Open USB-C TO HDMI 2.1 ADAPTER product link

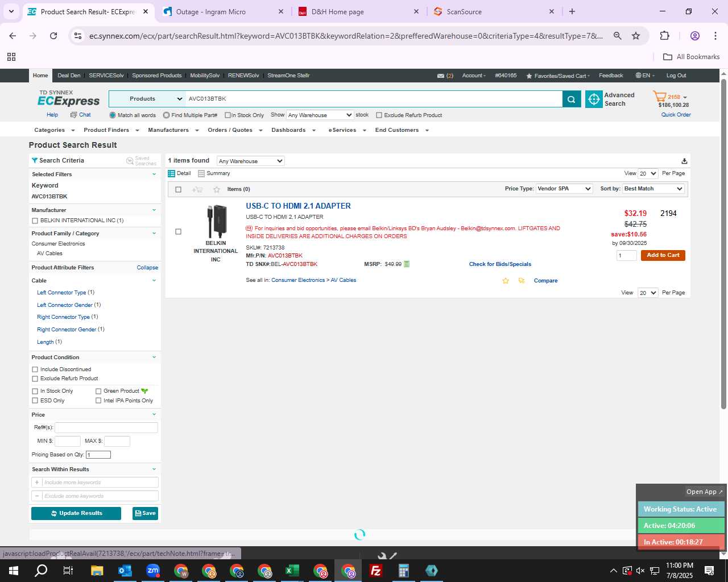(298, 206)
